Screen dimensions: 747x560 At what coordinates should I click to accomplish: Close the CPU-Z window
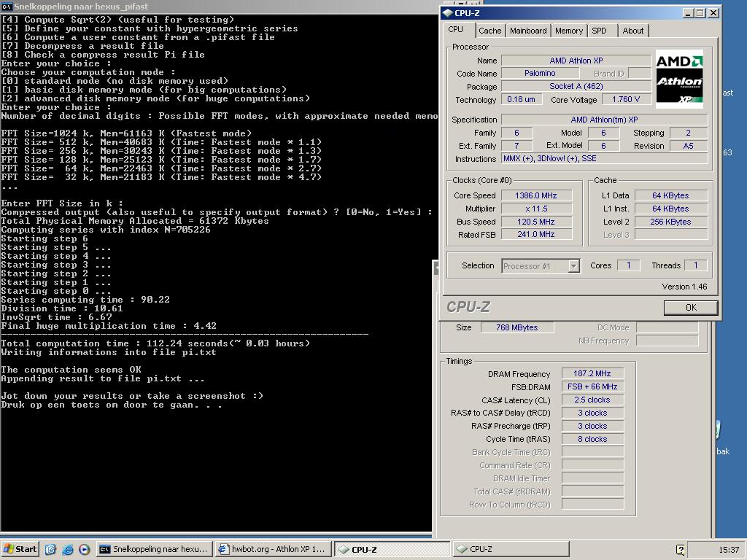point(713,13)
